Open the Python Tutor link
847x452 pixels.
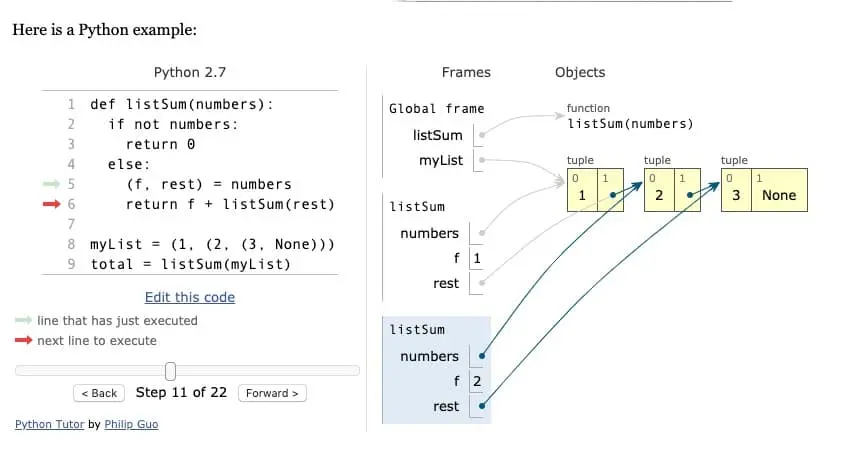(x=50, y=424)
